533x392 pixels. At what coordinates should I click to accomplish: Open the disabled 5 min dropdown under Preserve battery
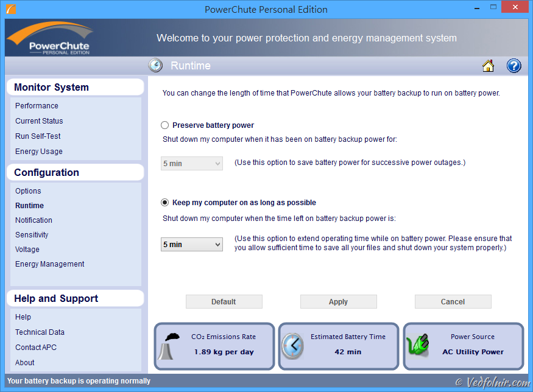coord(192,163)
